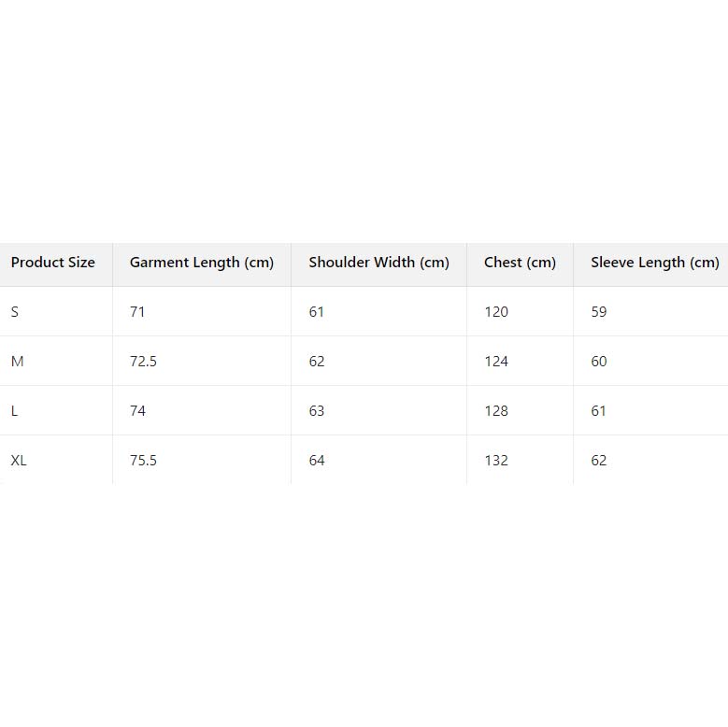This screenshot has height=727, width=728.
Task: Click garment length value 71
Action: [137, 312]
